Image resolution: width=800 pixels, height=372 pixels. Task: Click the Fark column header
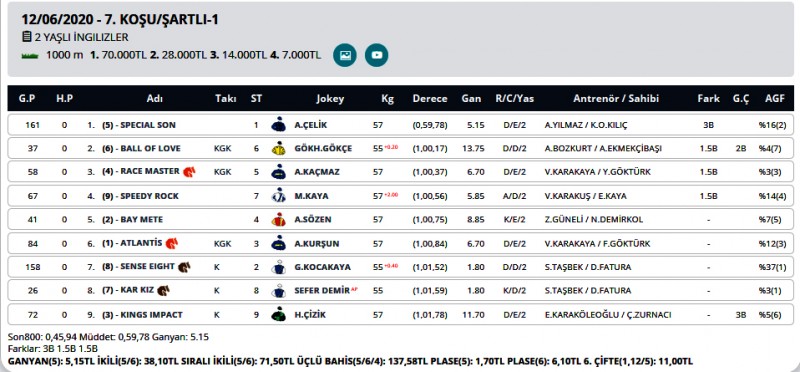click(709, 98)
